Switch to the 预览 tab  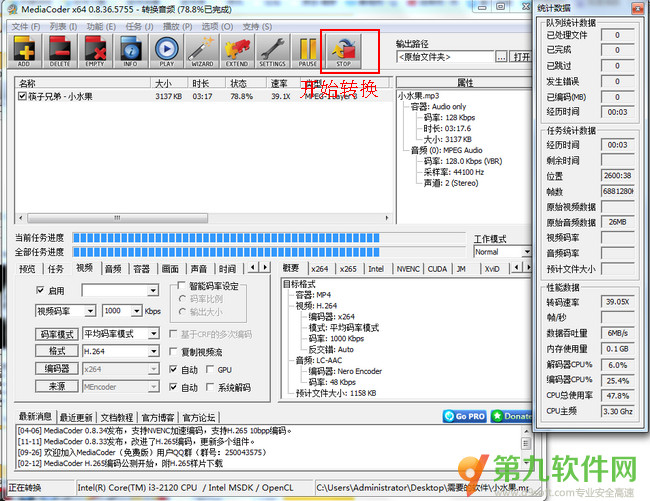[x=27, y=269]
